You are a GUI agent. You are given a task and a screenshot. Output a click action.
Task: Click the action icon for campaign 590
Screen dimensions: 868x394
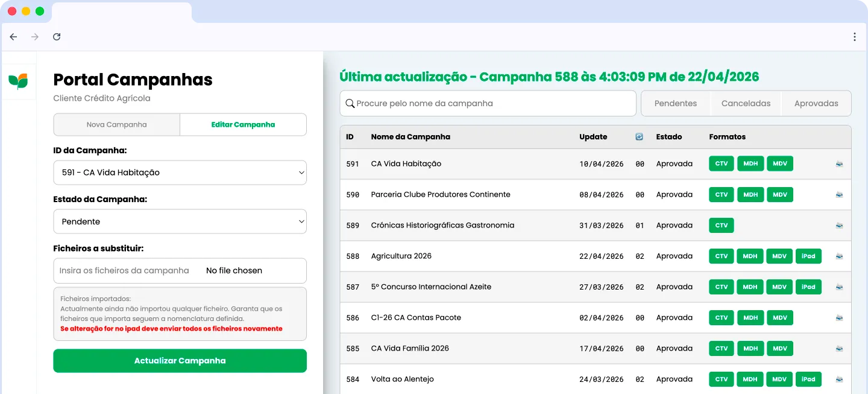click(x=839, y=195)
